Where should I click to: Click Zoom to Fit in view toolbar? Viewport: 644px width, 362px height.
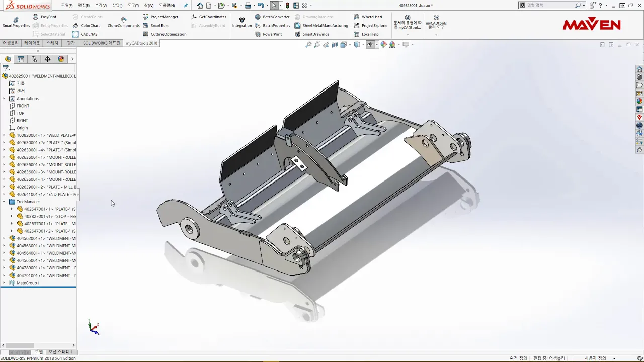pyautogui.click(x=308, y=45)
